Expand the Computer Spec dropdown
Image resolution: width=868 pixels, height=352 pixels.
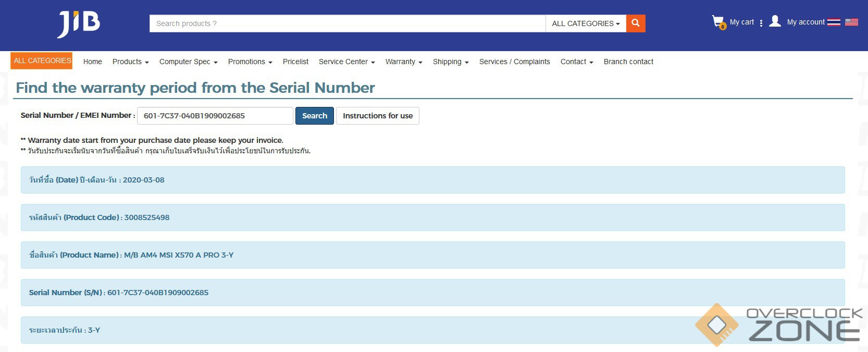point(188,62)
